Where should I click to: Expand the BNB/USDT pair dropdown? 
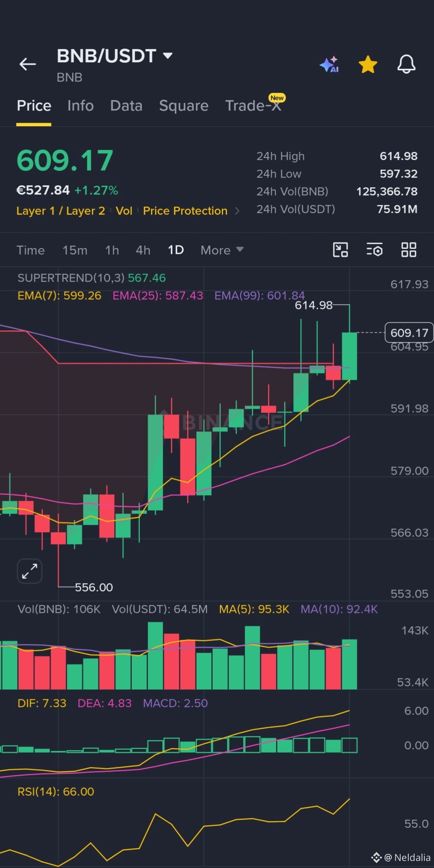click(x=168, y=55)
